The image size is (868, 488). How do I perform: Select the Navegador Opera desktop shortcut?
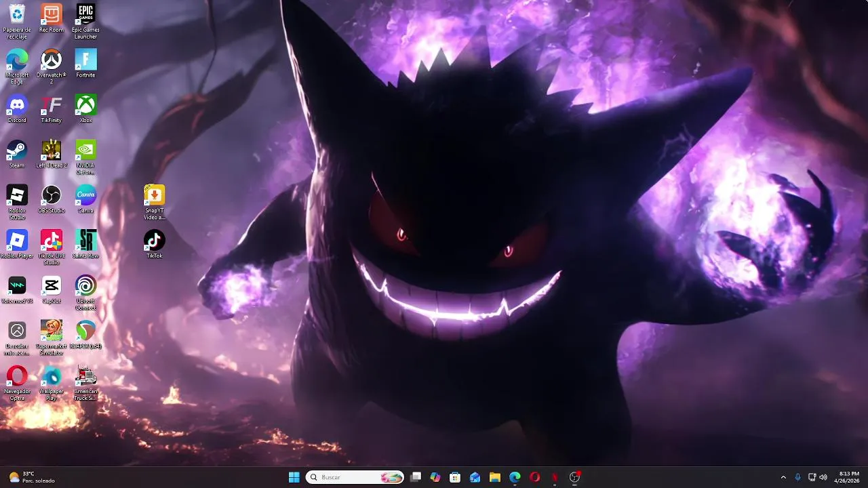[17, 383]
